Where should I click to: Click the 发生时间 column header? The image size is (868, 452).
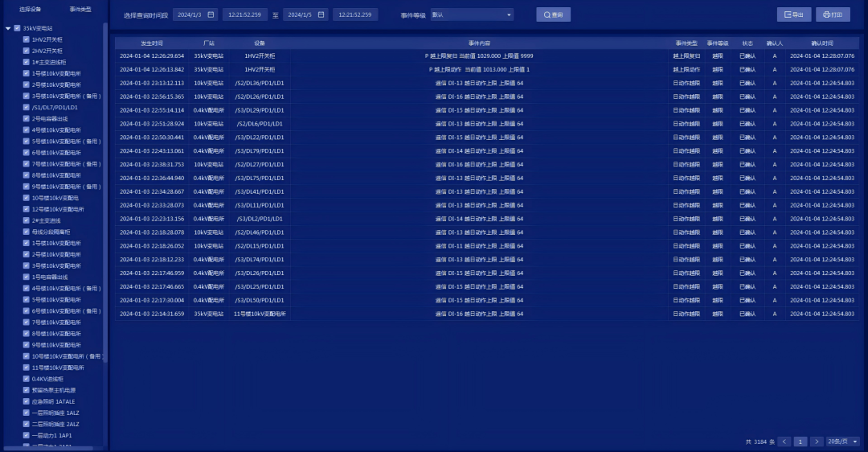152,43
